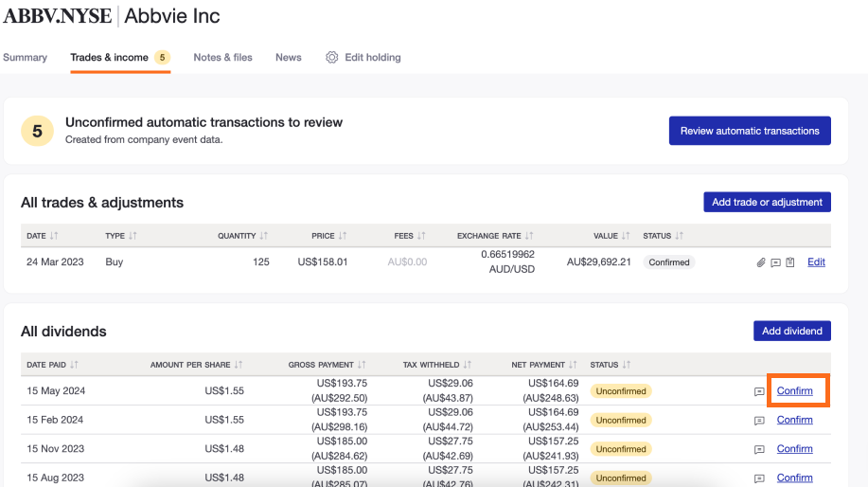The width and height of the screenshot is (868, 487).
Task: Sort dividends by Amount Per Share
Action: pyautogui.click(x=239, y=365)
